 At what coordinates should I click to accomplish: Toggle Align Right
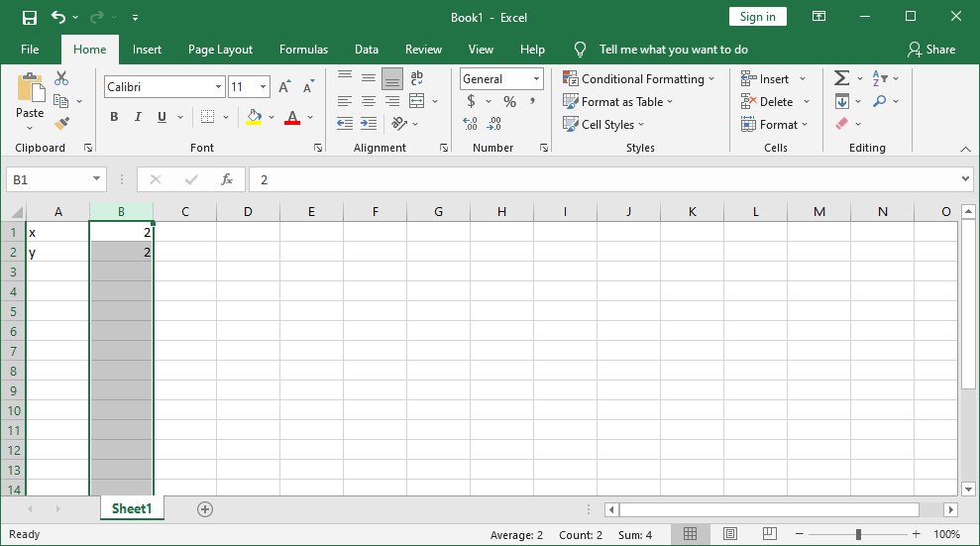click(391, 101)
